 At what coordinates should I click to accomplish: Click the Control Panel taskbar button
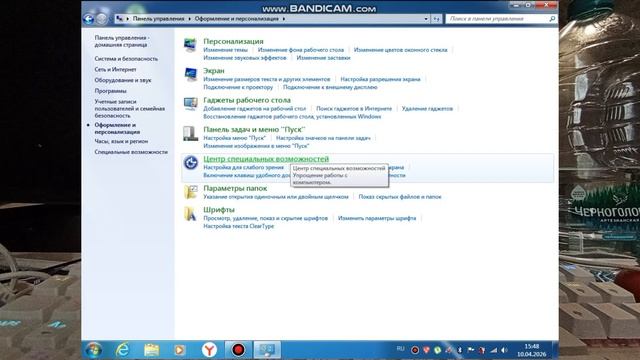click(267, 350)
